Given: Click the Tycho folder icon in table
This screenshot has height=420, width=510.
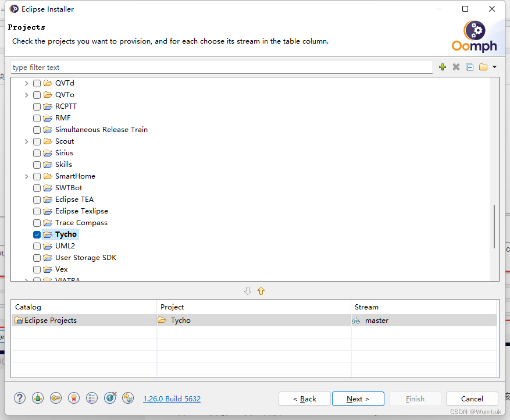Looking at the screenshot, I should [x=162, y=320].
